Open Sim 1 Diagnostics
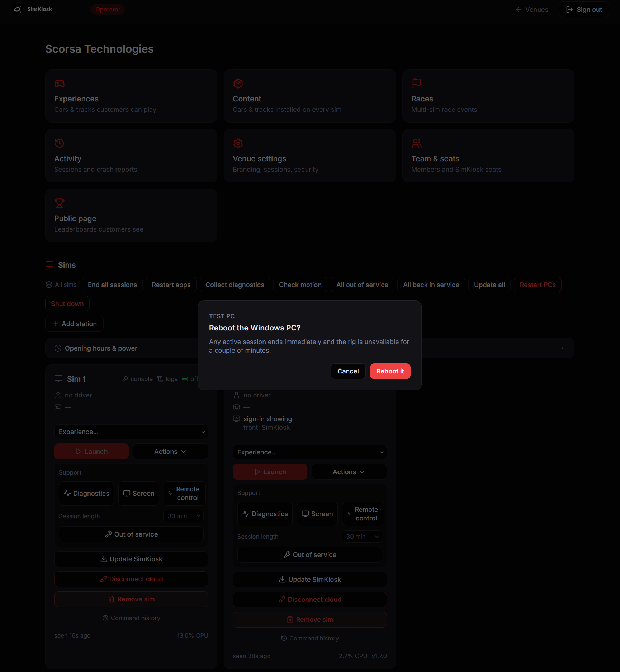The height and width of the screenshot is (672, 620). [x=86, y=494]
